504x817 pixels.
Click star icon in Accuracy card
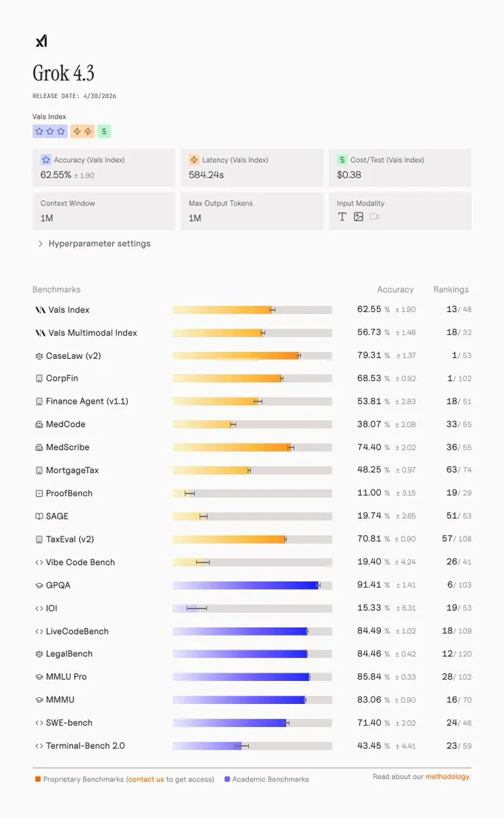pyautogui.click(x=46, y=160)
